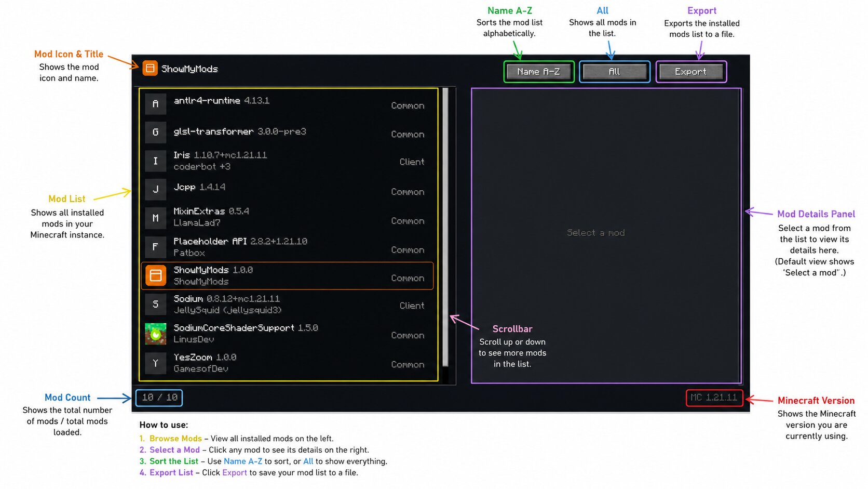
Task: Click the SodiumCoreShaderSupport green icon
Action: pyautogui.click(x=156, y=334)
